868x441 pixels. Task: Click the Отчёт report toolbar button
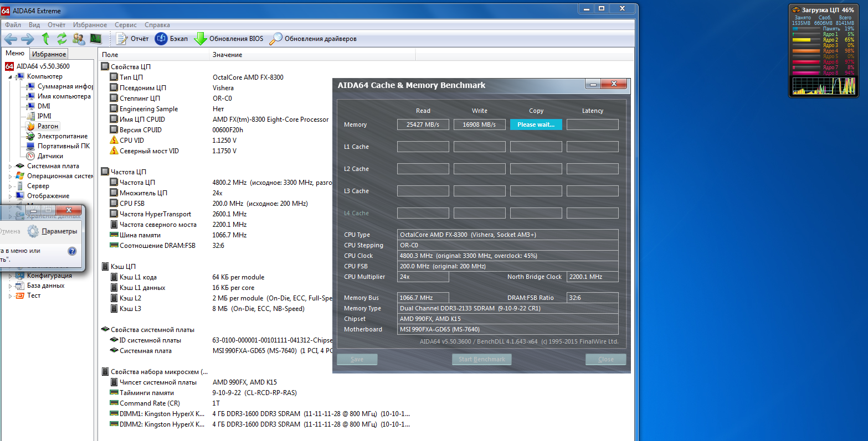coord(132,39)
